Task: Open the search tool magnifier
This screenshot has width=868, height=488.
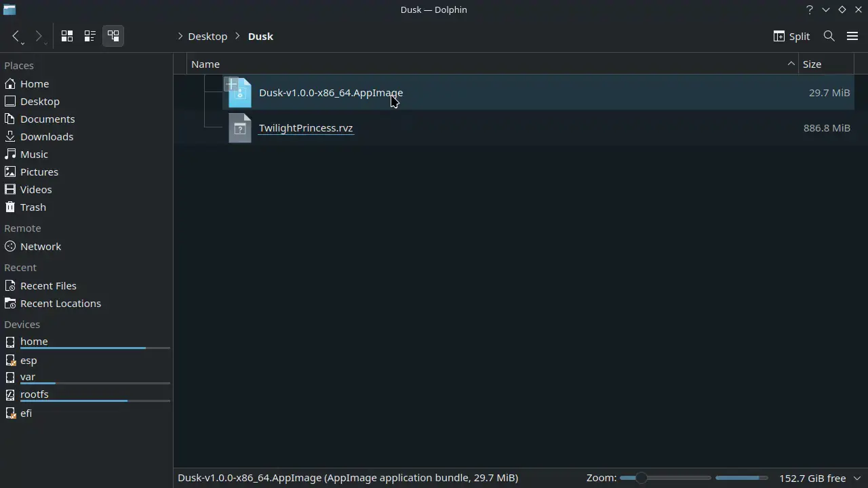Action: click(x=829, y=36)
